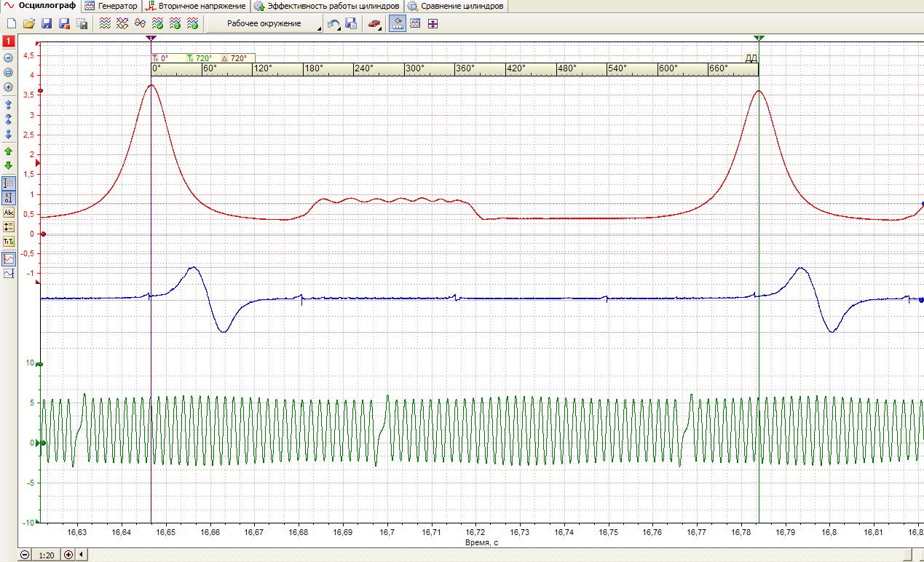924x562 pixels.
Task: Click the 1:20 time scale button
Action: [47, 555]
